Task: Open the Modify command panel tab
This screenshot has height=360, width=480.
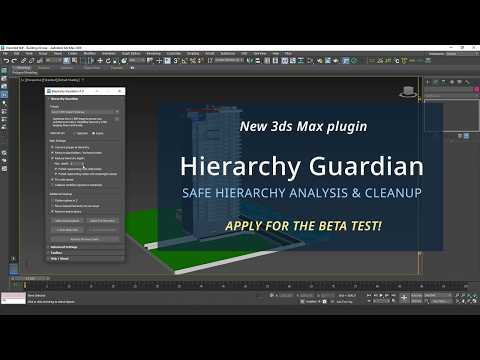Action: point(436,82)
